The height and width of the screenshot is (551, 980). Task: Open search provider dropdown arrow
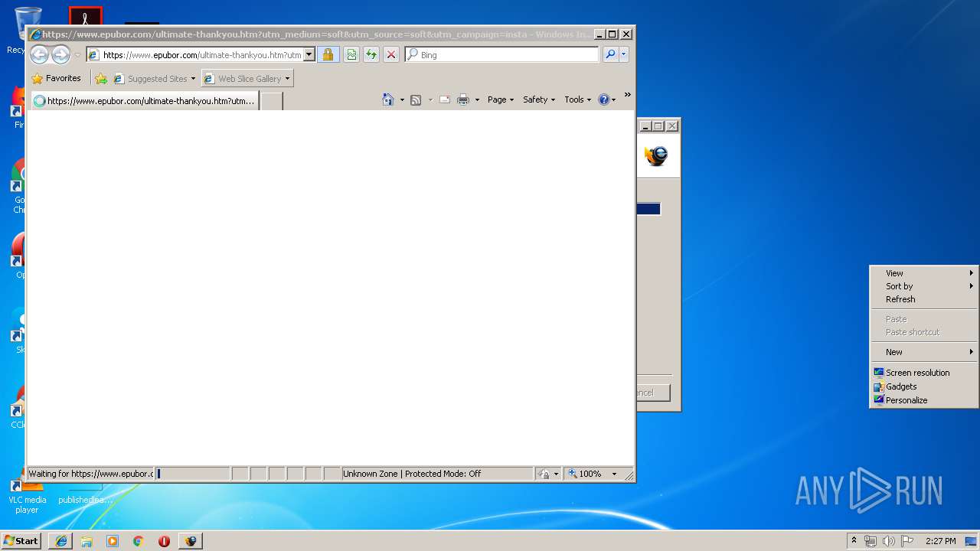point(624,54)
